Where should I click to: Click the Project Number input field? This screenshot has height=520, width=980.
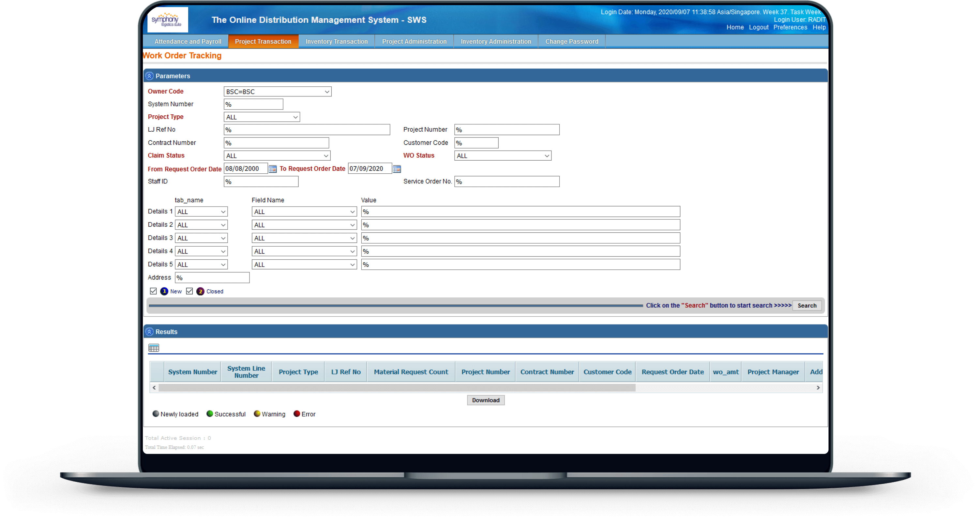(x=507, y=130)
